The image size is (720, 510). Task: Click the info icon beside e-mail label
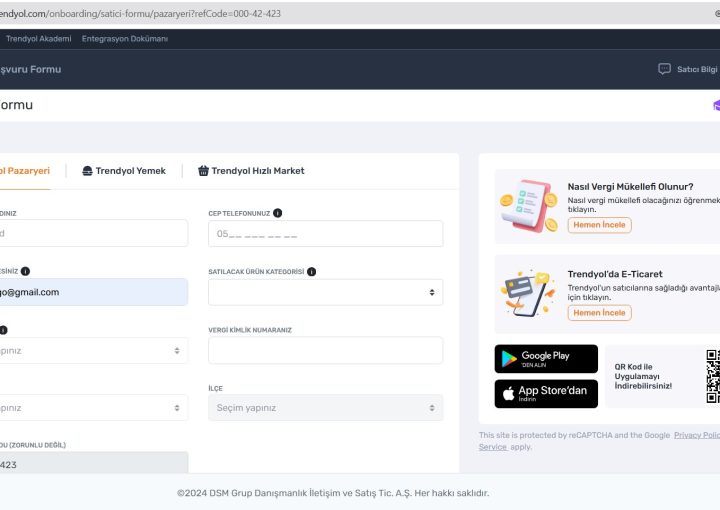25,271
